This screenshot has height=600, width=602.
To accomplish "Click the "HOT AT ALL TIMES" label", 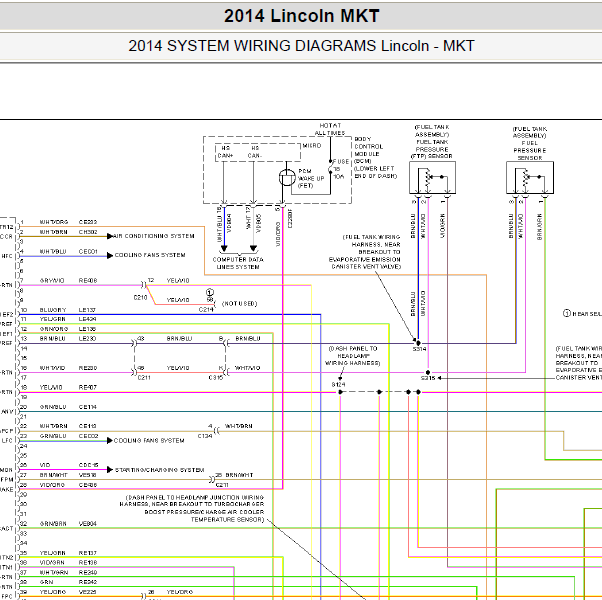I will [330, 129].
